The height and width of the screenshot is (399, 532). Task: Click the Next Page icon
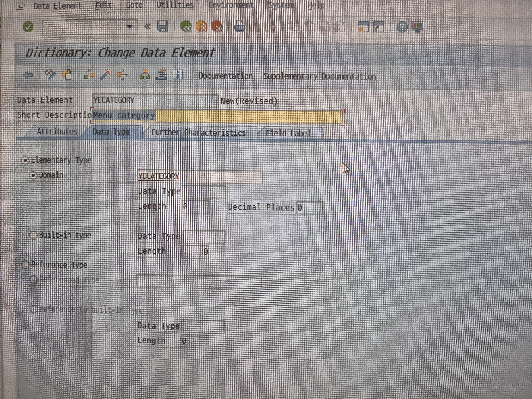[324, 26]
